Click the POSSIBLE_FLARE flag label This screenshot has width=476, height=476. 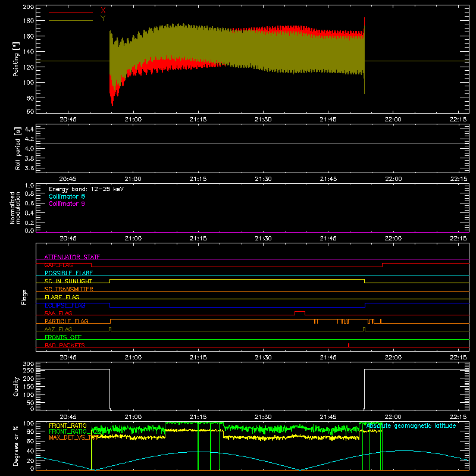coord(68,273)
